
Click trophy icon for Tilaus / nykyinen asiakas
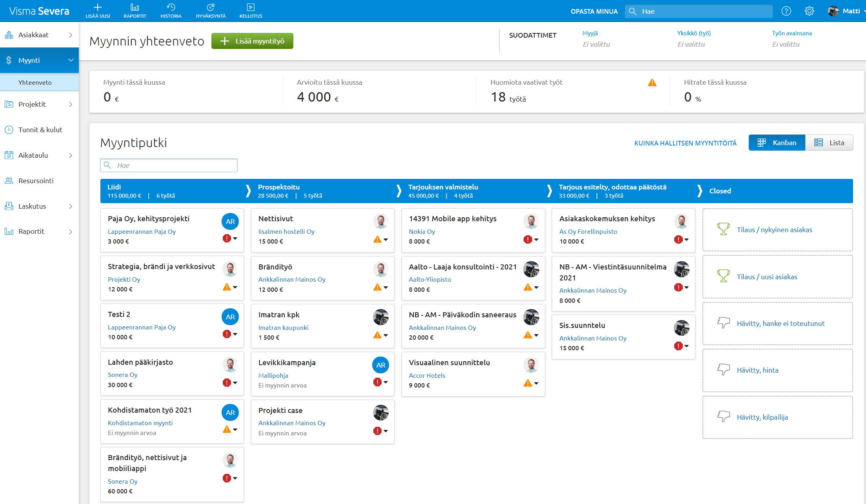(x=723, y=229)
